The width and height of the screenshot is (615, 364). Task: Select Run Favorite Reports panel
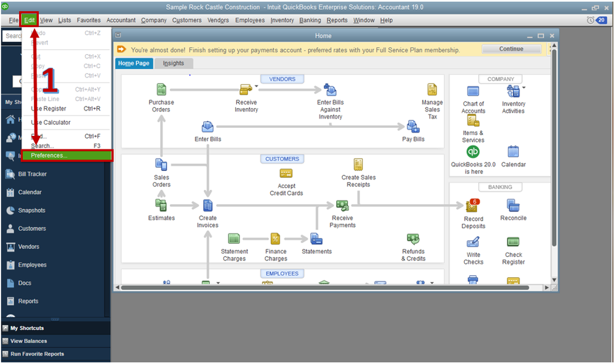tap(55, 354)
